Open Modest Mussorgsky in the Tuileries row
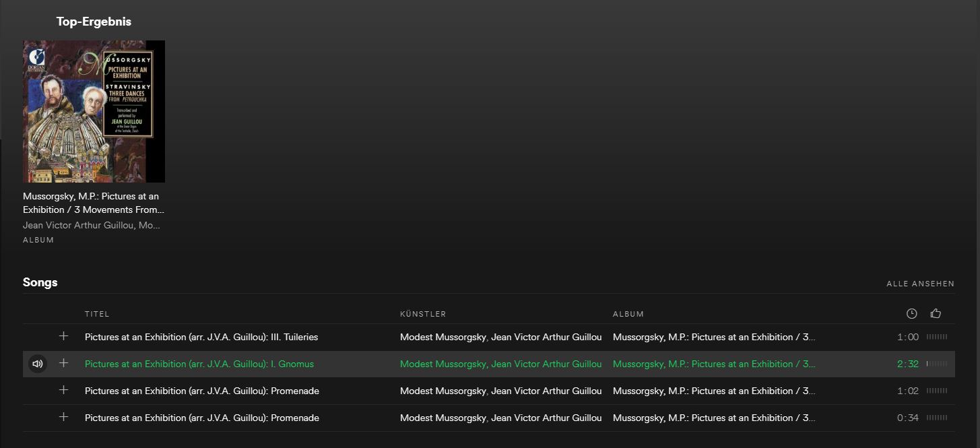This screenshot has height=448, width=980. click(x=443, y=337)
